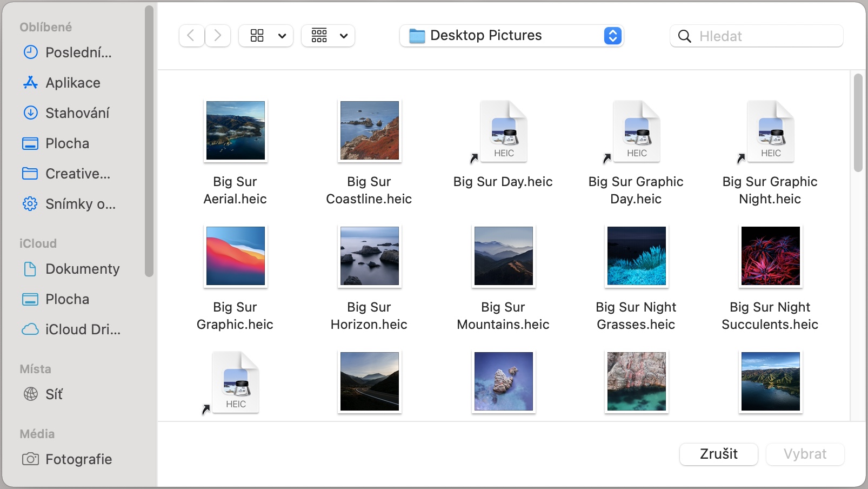Viewport: 868px width, 489px height.
Task: Go forward using the right arrow button
Action: (218, 36)
